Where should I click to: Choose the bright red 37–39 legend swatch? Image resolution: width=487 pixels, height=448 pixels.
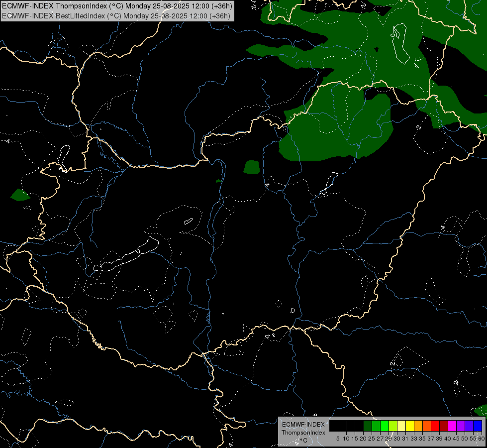click(435, 426)
